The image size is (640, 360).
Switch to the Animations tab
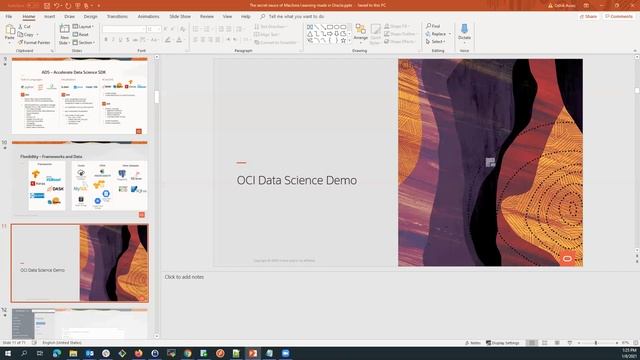(148, 16)
